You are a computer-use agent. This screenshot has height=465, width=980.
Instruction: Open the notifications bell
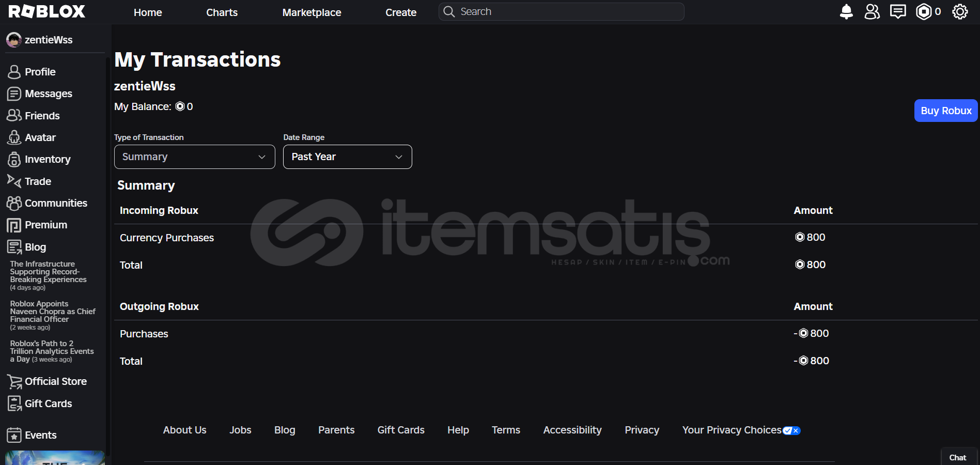(x=846, y=11)
